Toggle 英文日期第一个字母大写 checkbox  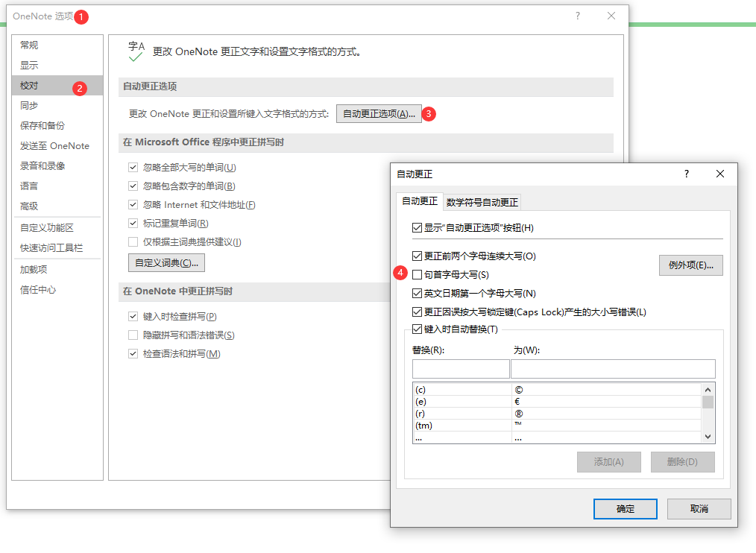coord(417,293)
